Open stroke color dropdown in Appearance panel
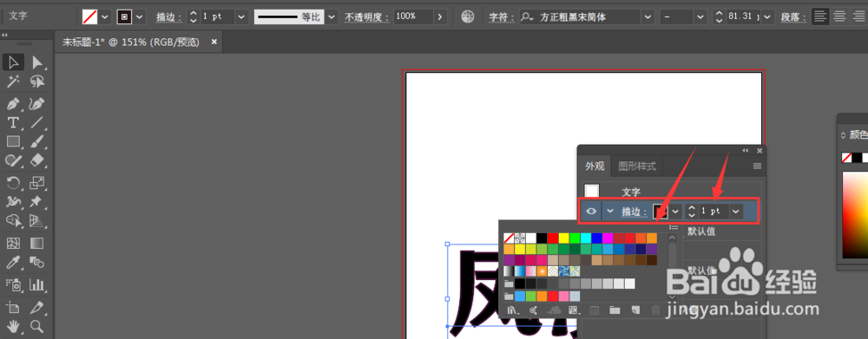 676,212
